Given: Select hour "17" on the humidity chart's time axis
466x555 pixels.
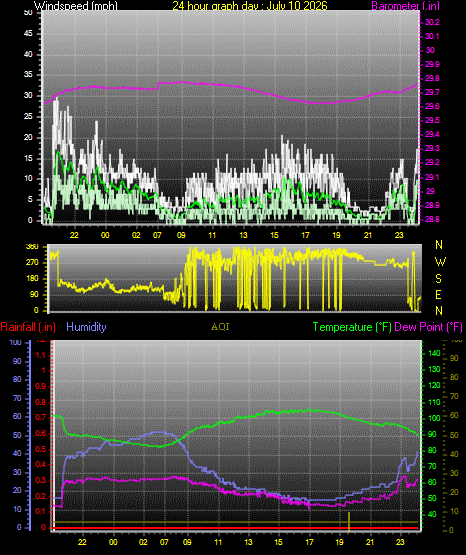Looking at the screenshot, I should (x=309, y=542).
